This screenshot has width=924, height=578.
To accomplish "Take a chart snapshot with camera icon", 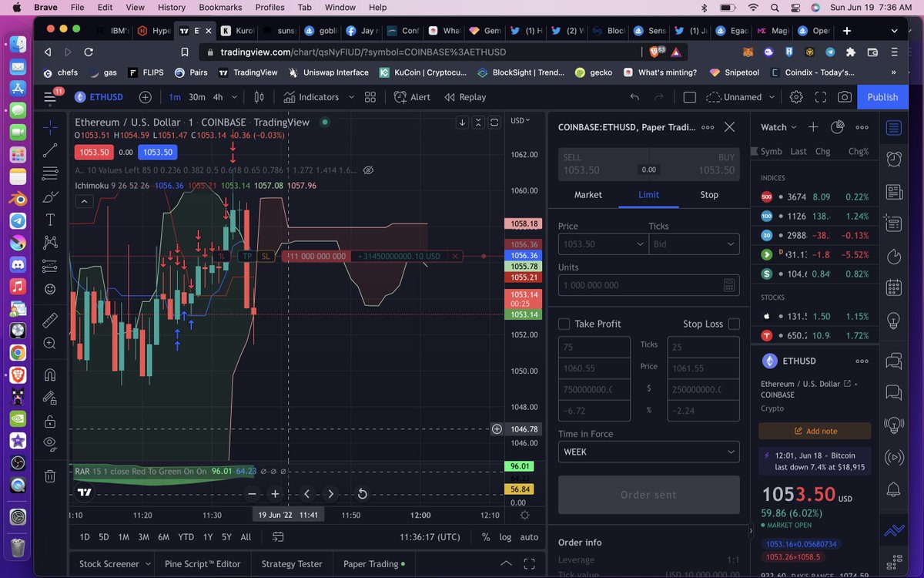I will tap(845, 97).
